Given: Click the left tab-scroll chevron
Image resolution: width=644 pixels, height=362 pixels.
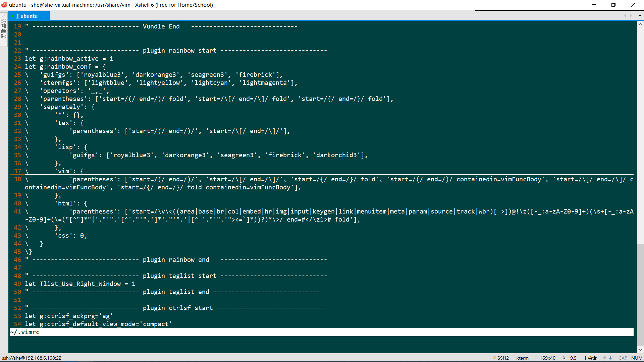Looking at the screenshot, I should (x=625, y=16).
